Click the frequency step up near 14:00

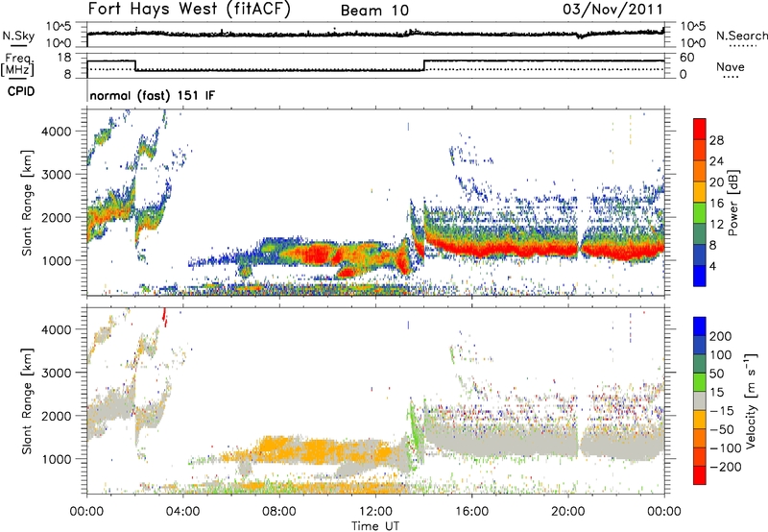[x=424, y=65]
